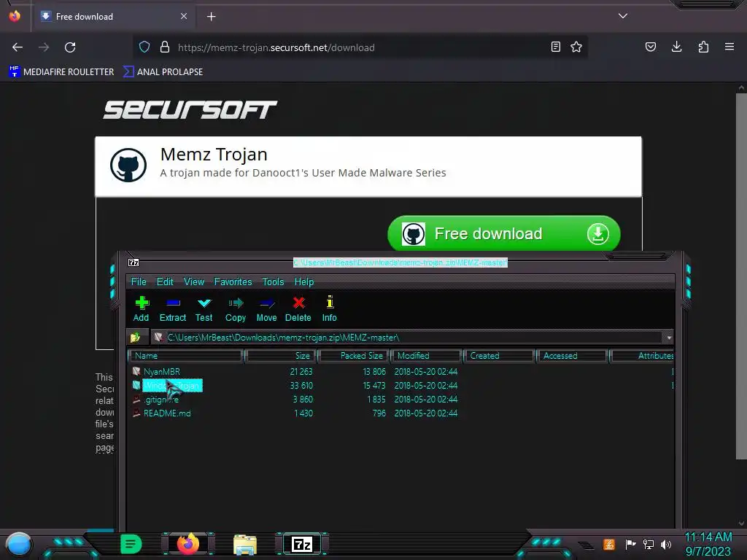Sort file list by Name column

(186, 356)
